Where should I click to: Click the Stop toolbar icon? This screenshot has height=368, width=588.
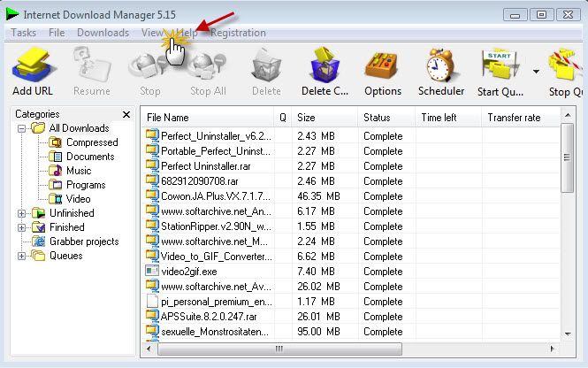149,65
